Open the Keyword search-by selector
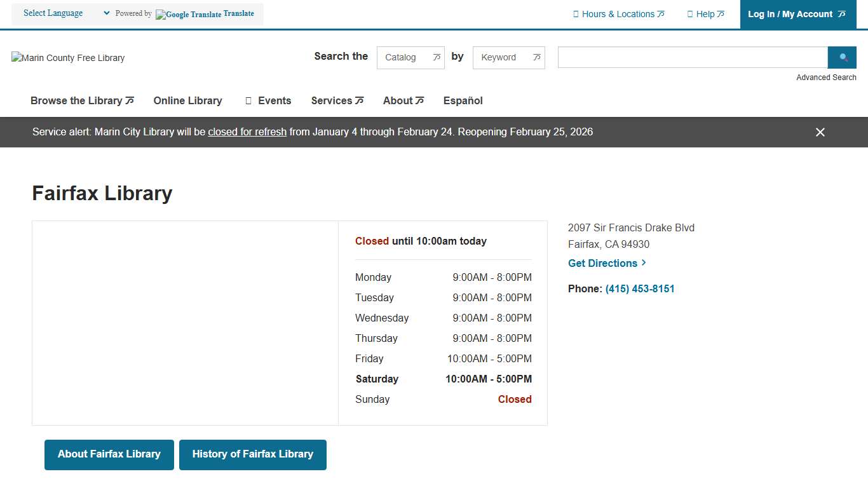 tap(508, 57)
